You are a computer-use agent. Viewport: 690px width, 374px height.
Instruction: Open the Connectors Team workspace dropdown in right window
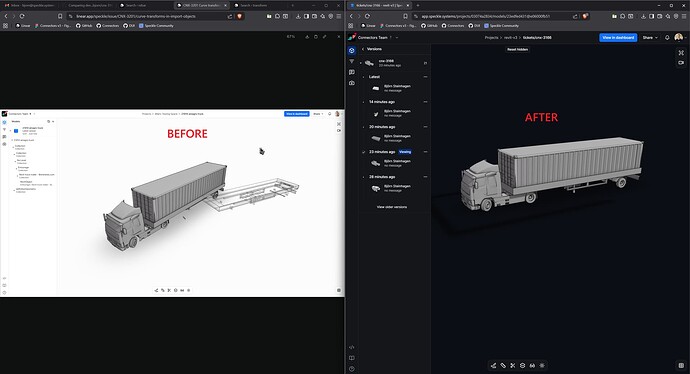[x=378, y=37]
